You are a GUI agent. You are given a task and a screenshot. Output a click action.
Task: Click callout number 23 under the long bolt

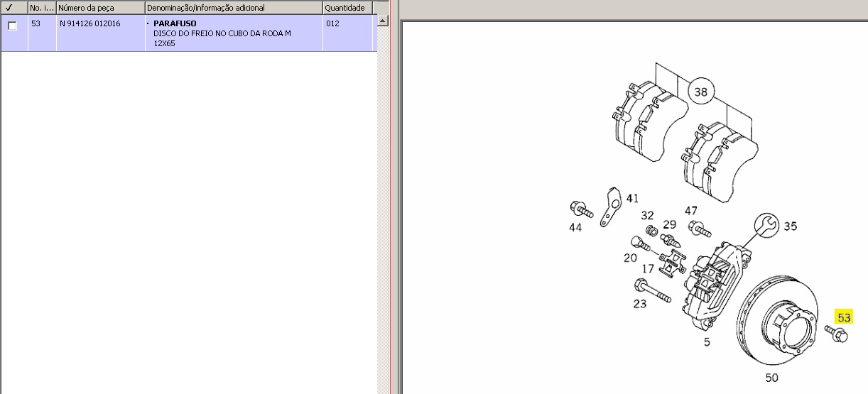point(640,305)
